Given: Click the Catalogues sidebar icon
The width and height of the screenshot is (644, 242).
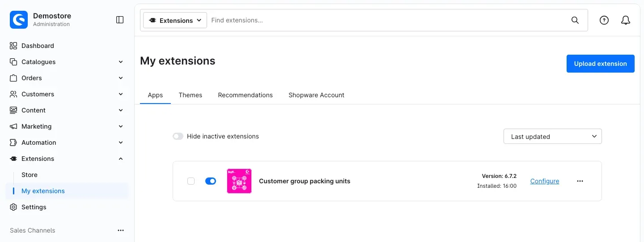Looking at the screenshot, I should pos(13,62).
